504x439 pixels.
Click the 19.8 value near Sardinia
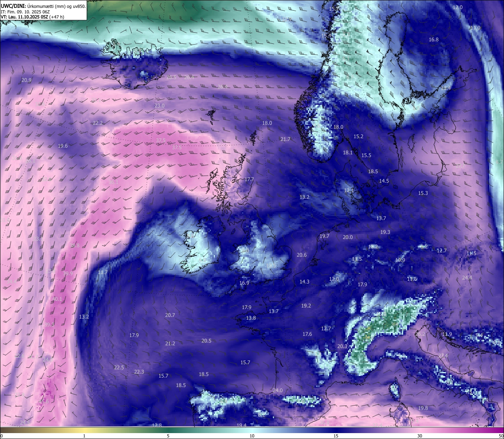coord(423,408)
